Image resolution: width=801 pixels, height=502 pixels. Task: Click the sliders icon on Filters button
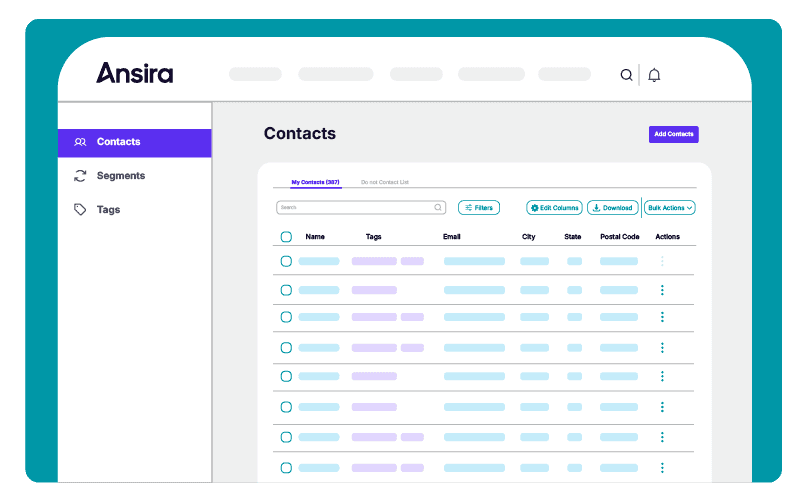pos(468,208)
